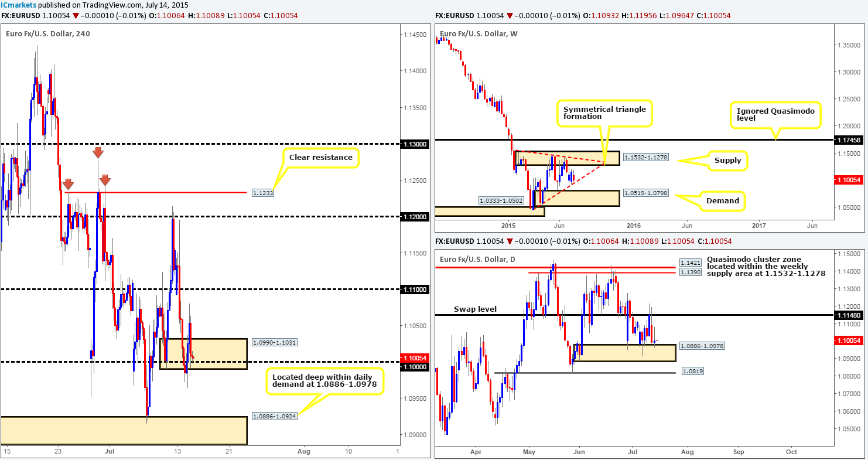The width and height of the screenshot is (868, 460).
Task: Expand the 1.1532-1.1278 supply range label
Action: click(x=646, y=157)
